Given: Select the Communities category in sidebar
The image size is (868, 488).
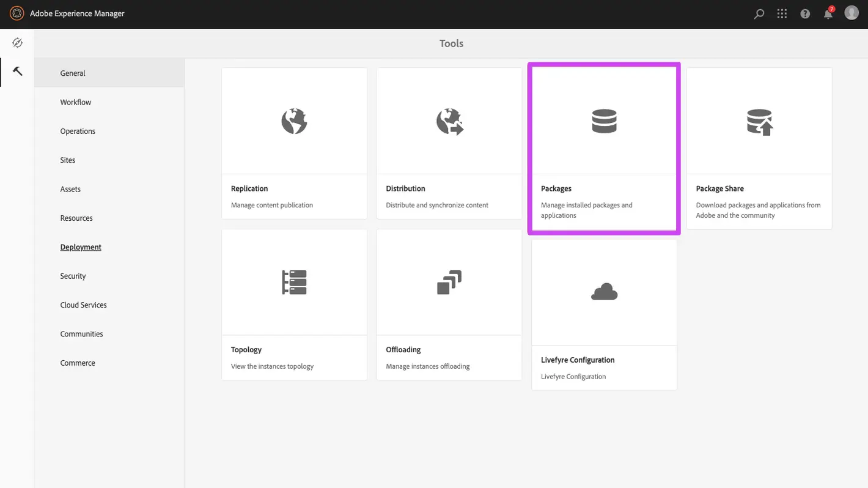Looking at the screenshot, I should point(109,334).
